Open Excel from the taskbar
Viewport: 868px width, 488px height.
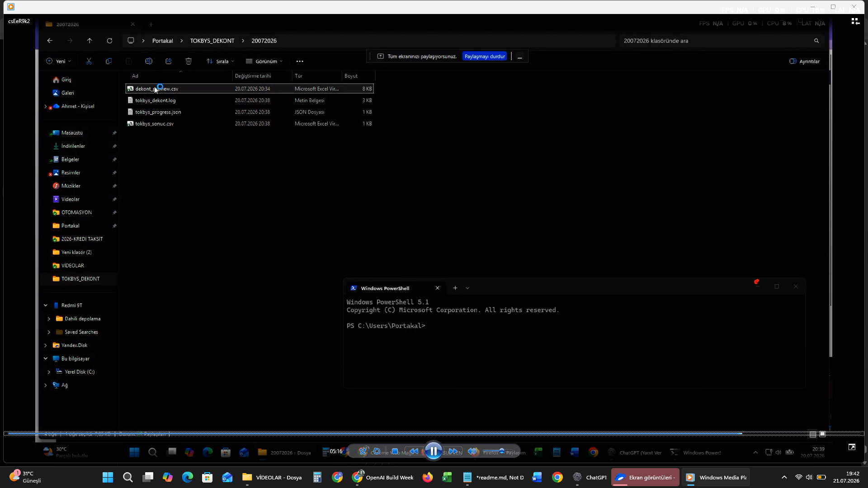pos(447,478)
